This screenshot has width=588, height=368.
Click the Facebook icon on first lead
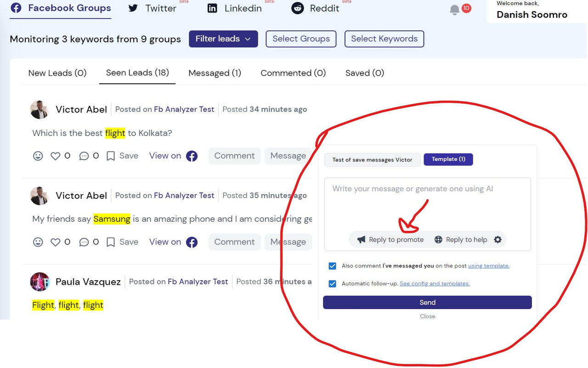coord(192,156)
